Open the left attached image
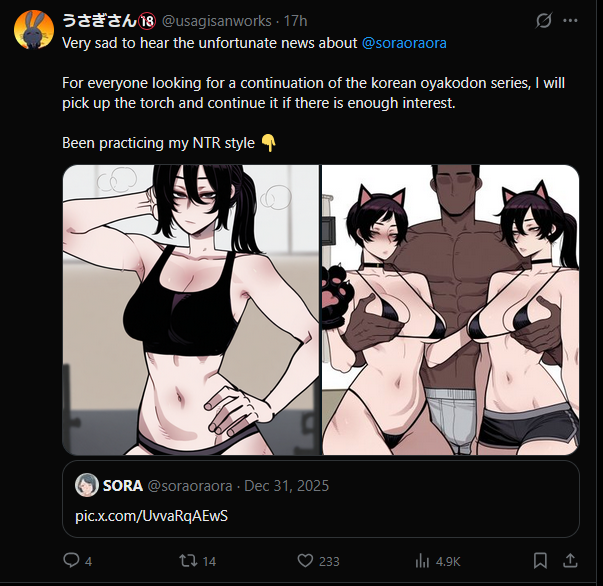603x586 pixels. coord(191,310)
